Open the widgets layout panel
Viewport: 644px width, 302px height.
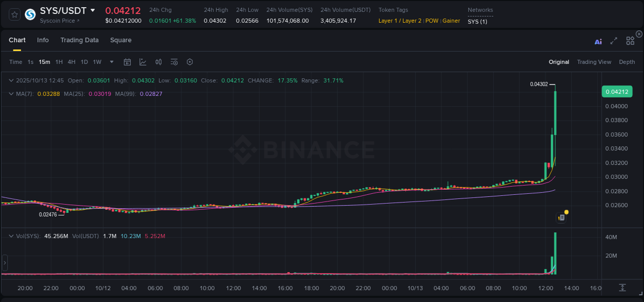click(x=630, y=41)
